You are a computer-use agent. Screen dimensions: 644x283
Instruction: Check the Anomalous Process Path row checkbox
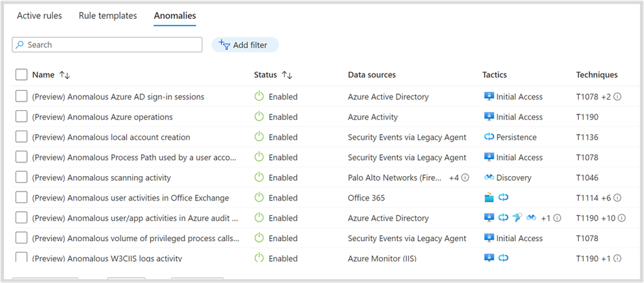point(22,156)
